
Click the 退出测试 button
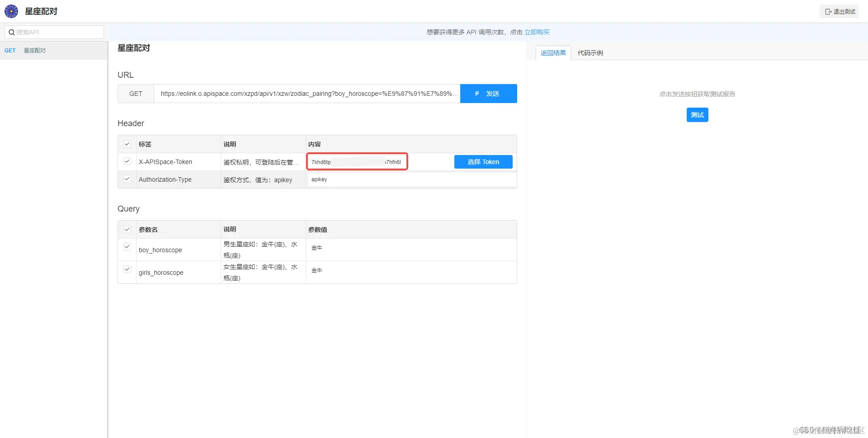[x=839, y=11]
